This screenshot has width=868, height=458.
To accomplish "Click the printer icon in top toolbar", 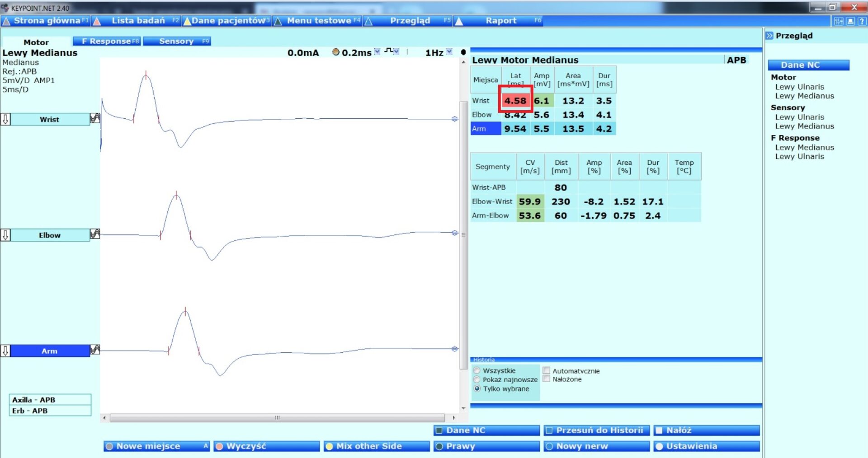I will pos(850,21).
